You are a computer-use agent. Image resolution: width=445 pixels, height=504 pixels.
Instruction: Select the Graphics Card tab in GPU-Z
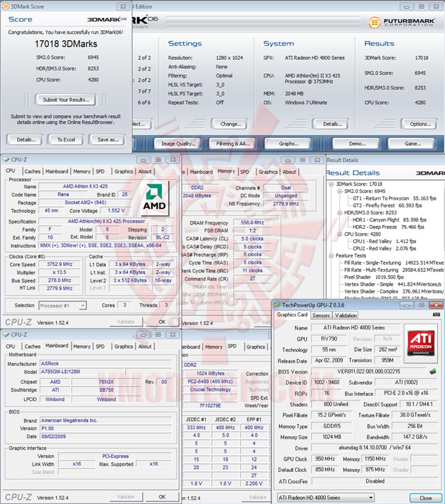point(292,315)
